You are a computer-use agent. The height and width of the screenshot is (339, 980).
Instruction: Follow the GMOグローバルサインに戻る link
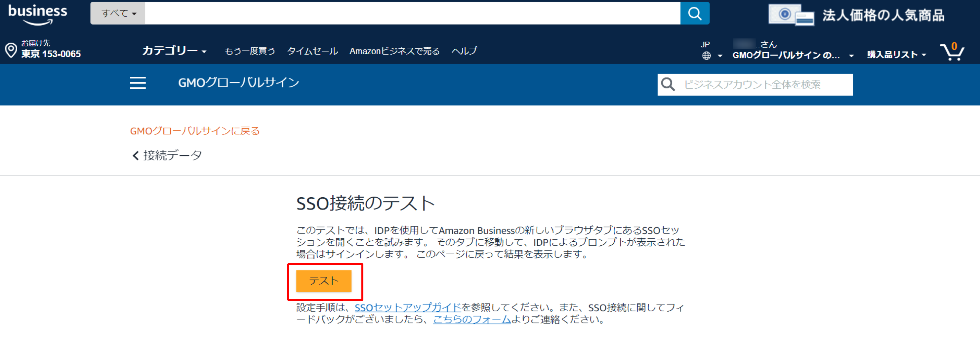[195, 131]
